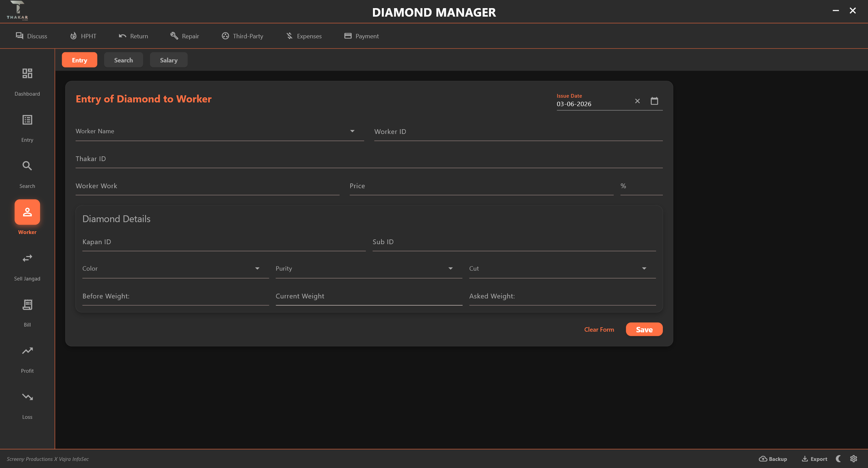Open the Profit trending-up icon
868x468 pixels.
tap(27, 351)
